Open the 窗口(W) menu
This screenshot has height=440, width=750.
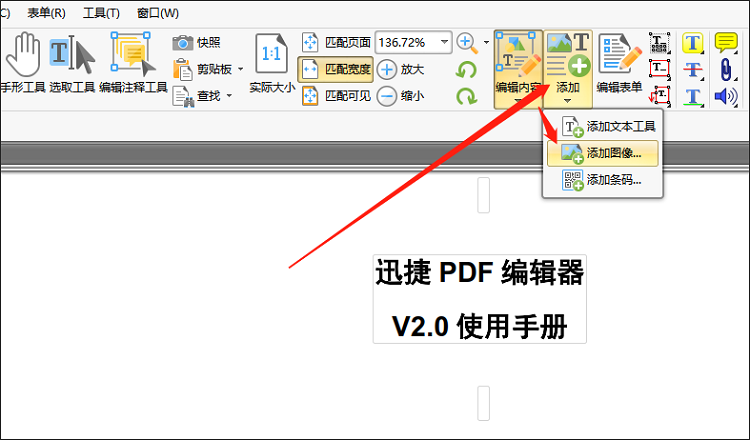click(158, 13)
